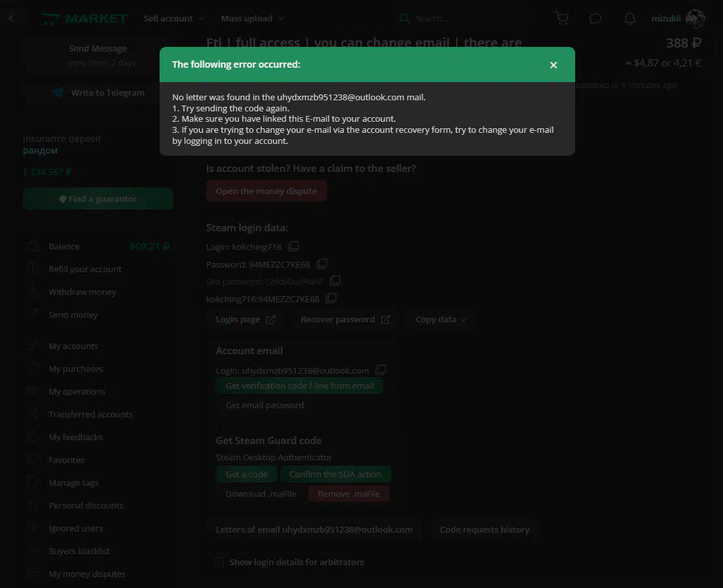Copy the account email login
The width and height of the screenshot is (723, 588).
[380, 370]
